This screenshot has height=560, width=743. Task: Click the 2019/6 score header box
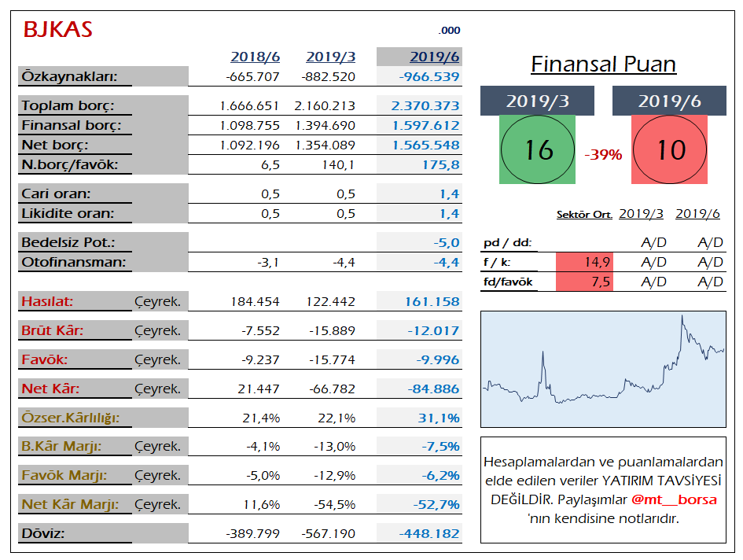click(669, 101)
